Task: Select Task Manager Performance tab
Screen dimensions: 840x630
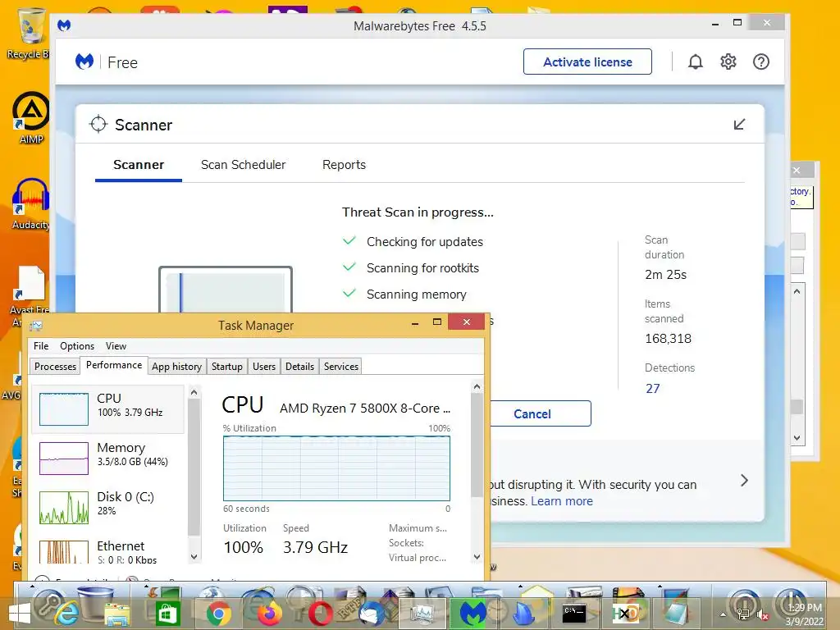Action: click(x=114, y=365)
